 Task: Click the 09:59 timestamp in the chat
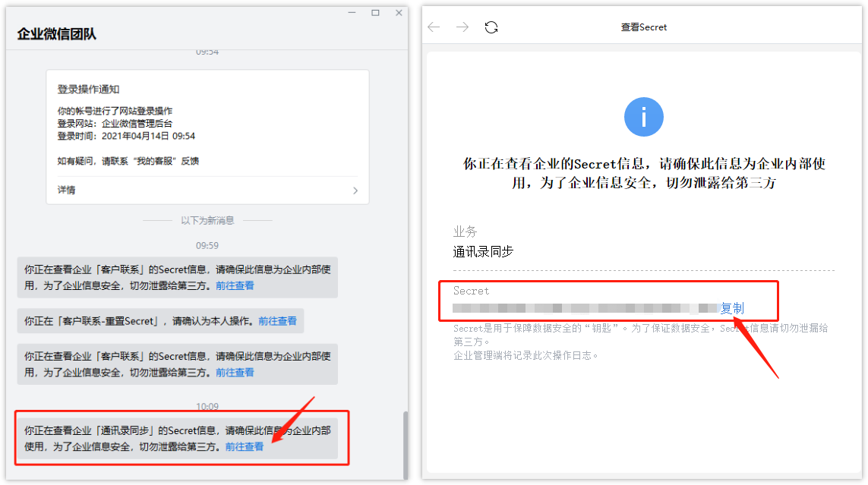(x=207, y=246)
